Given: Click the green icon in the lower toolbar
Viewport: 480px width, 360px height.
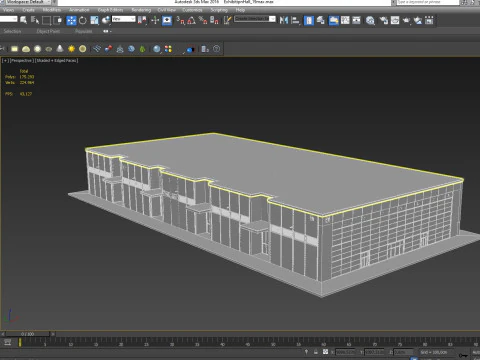Looking at the screenshot, I should [143, 49].
